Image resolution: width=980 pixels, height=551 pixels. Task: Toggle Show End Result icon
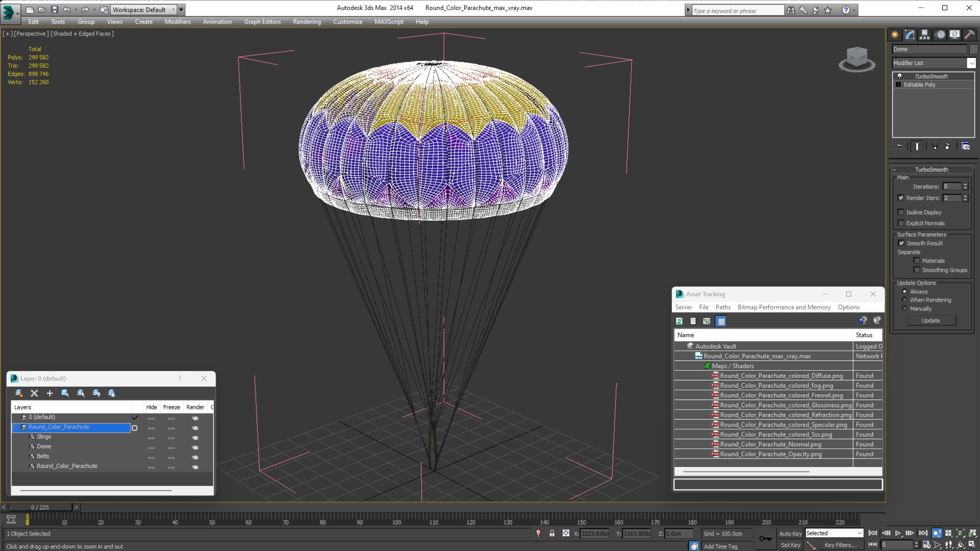917,146
